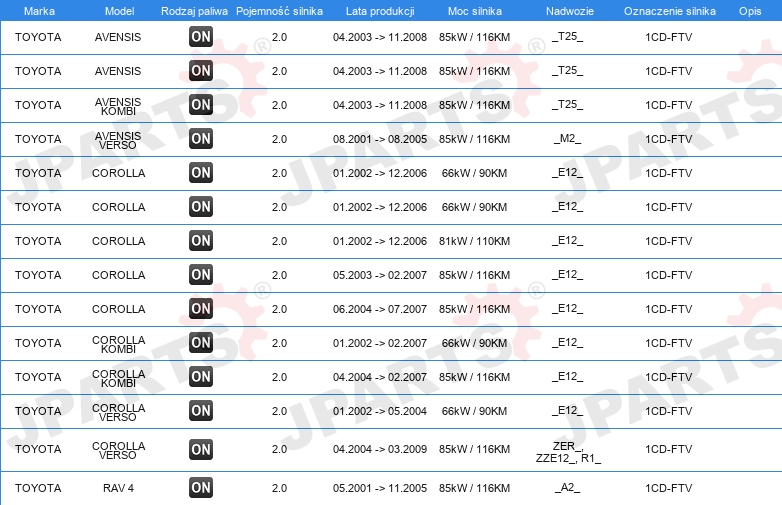Viewport: 782px width, 505px height.
Task: Click the TOYOTA cell in the AVENSIS KOMBI row
Action: 38,105
